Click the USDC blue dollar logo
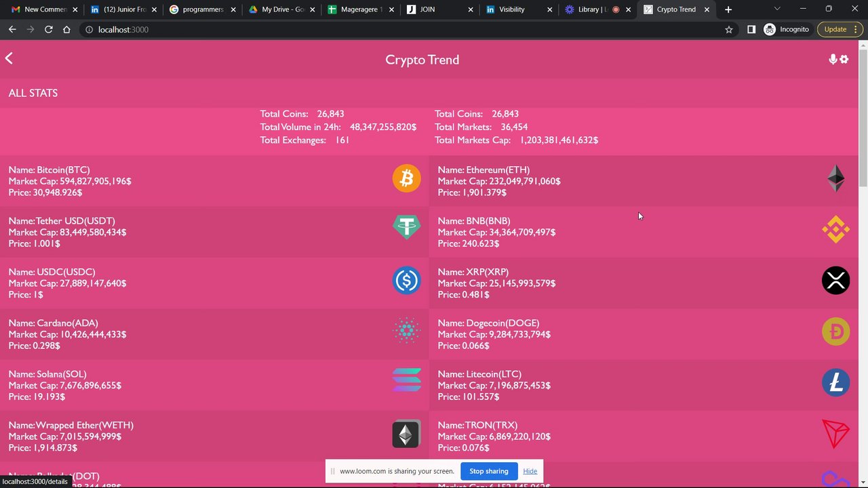 pyautogui.click(x=407, y=281)
